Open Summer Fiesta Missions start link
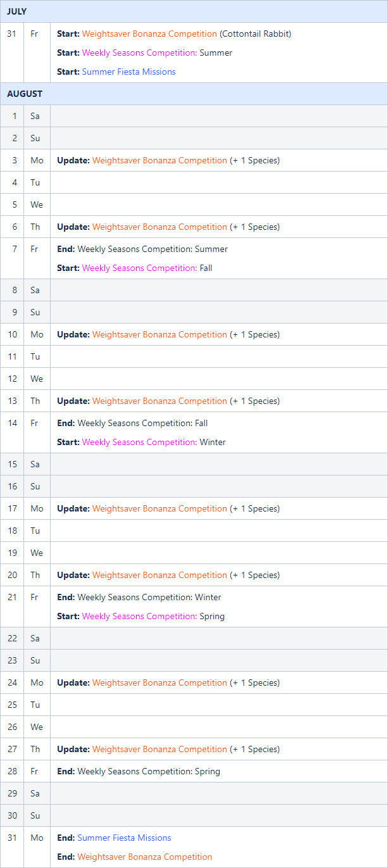The height and width of the screenshot is (868, 388). click(128, 72)
